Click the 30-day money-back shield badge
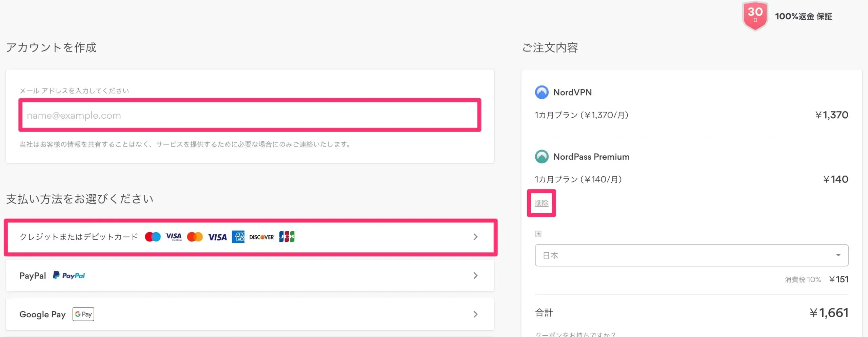Image resolution: width=868 pixels, height=337 pixels. pyautogui.click(x=755, y=16)
